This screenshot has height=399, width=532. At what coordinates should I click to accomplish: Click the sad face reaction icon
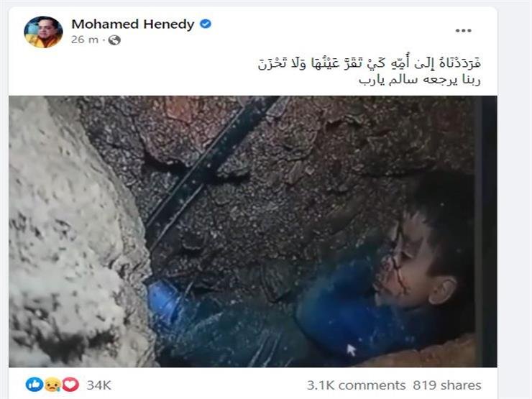point(52,385)
